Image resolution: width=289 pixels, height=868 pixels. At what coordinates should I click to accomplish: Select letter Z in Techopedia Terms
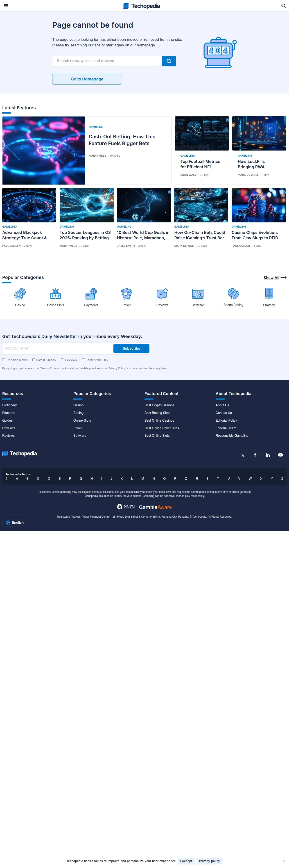click(282, 479)
